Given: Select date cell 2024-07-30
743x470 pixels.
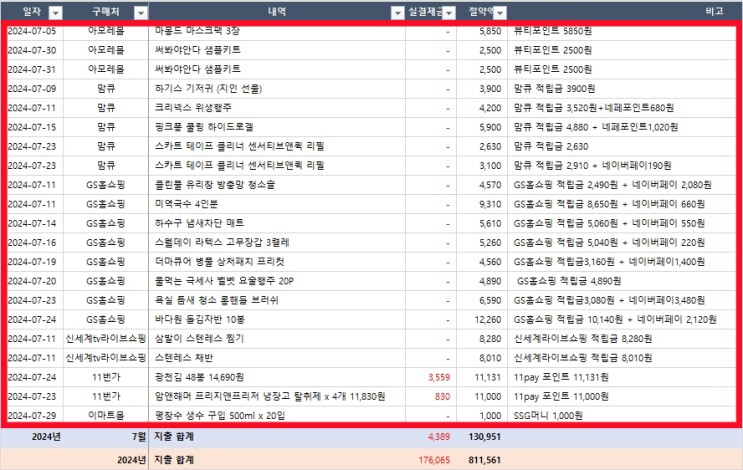Looking at the screenshot, I should point(32,50).
